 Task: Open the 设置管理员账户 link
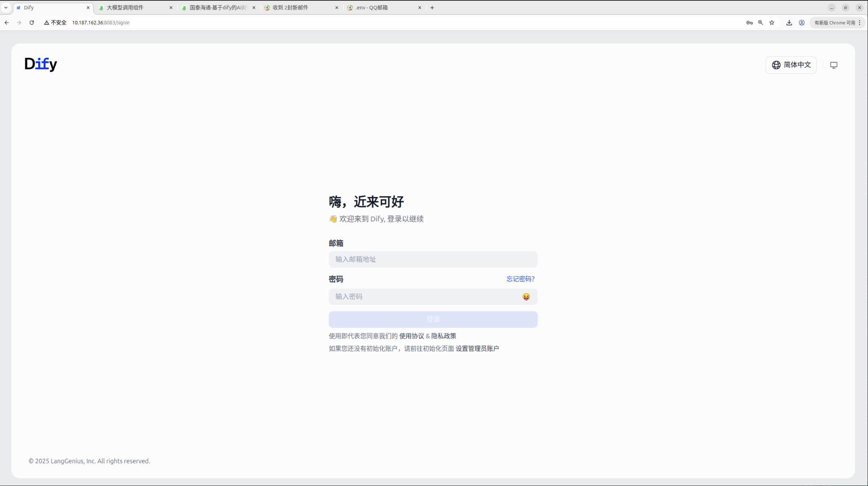point(477,348)
